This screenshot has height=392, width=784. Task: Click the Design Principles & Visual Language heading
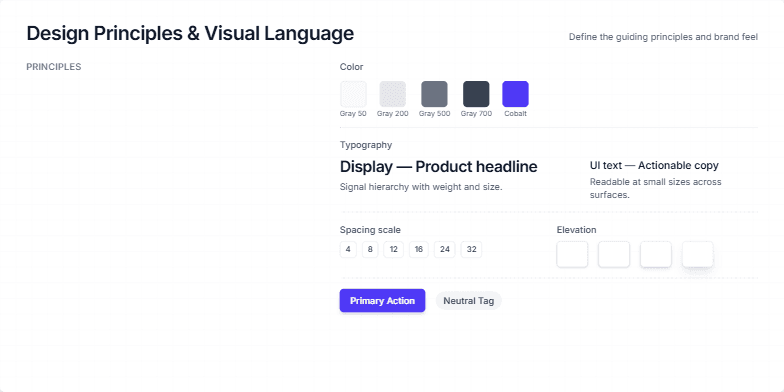pyautogui.click(x=190, y=34)
